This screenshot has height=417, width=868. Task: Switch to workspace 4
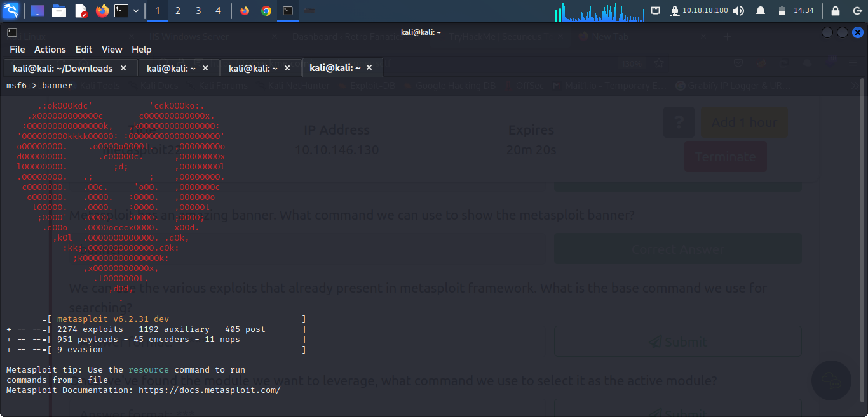[x=219, y=11]
